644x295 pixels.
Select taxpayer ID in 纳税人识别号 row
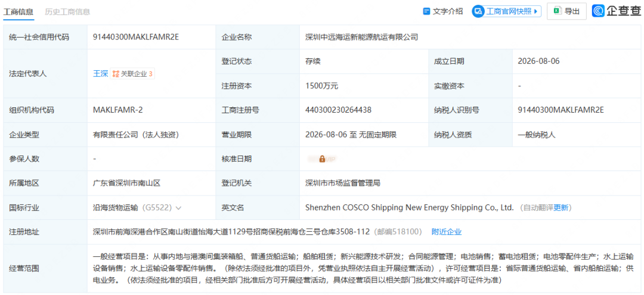click(x=561, y=110)
